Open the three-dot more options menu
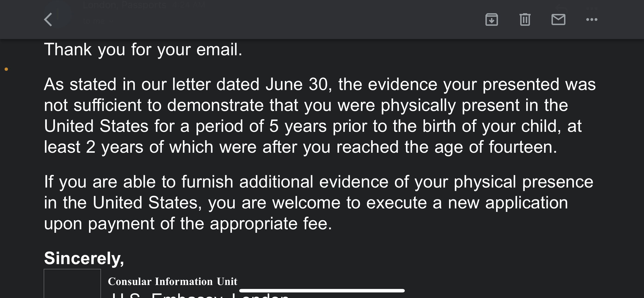Viewport: 644px width, 298px height. click(x=592, y=19)
